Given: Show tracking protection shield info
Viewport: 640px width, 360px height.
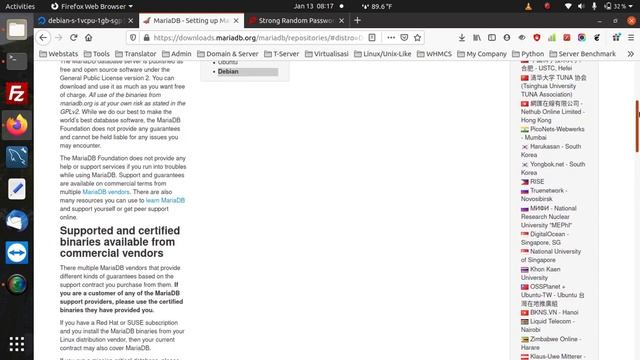Looking at the screenshot, I should [x=133, y=38].
